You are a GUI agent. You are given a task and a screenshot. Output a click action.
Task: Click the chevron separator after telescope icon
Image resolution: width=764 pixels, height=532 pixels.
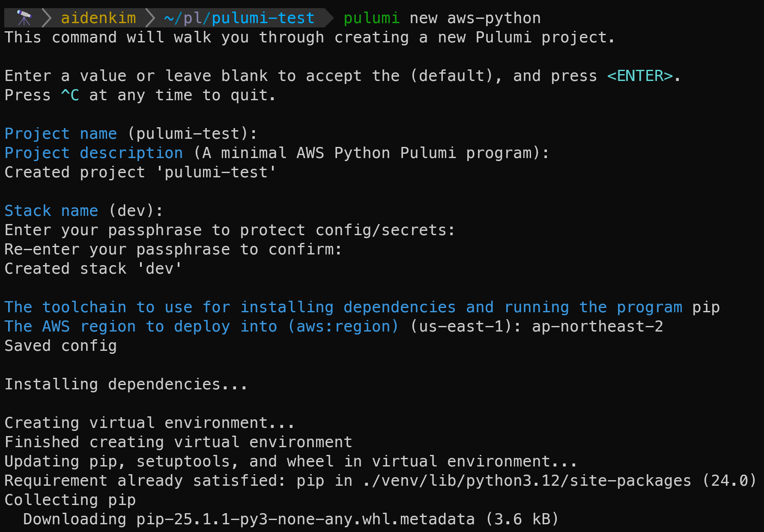pos(47,18)
